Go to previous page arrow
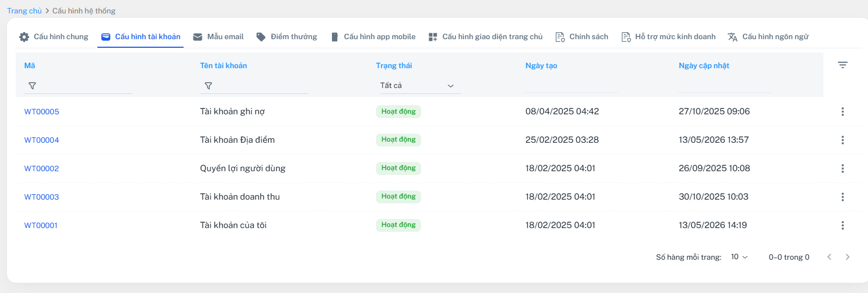The image size is (868, 293). (x=829, y=257)
